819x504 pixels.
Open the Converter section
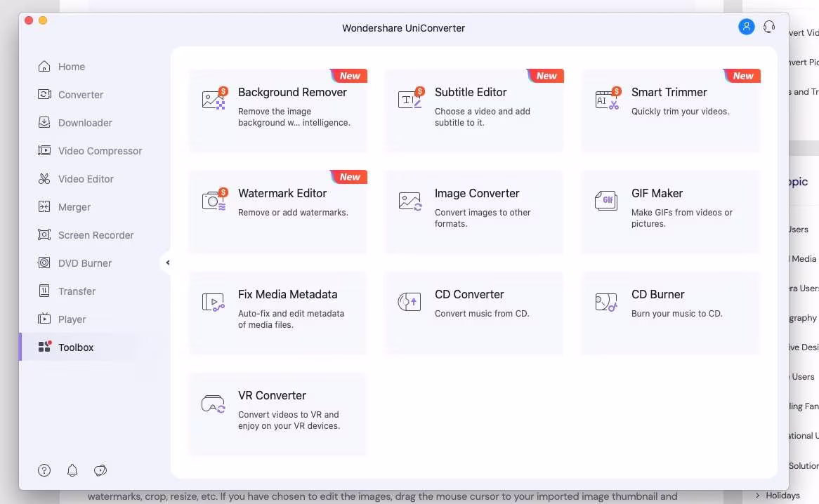[81, 95]
